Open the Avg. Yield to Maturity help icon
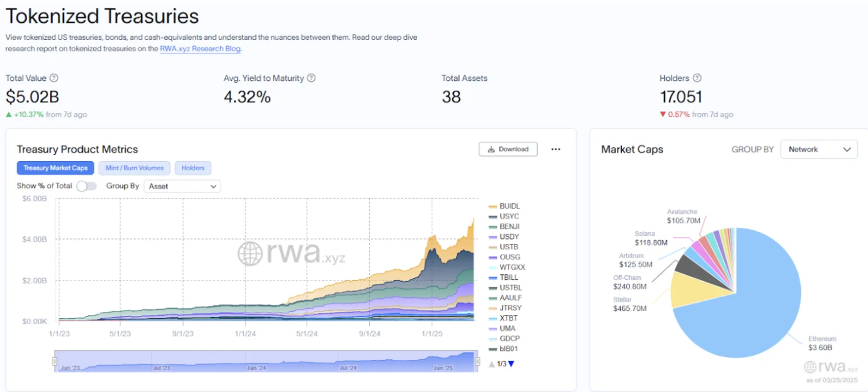 point(311,78)
